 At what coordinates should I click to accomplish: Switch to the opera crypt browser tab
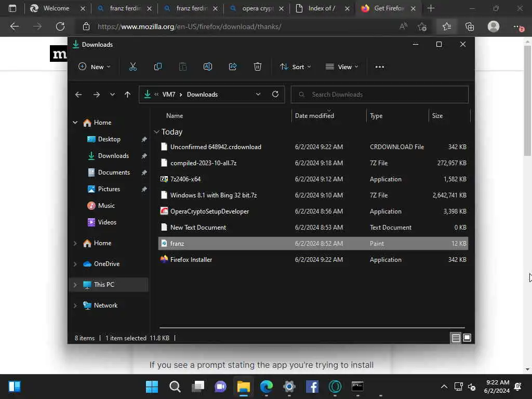(257, 8)
